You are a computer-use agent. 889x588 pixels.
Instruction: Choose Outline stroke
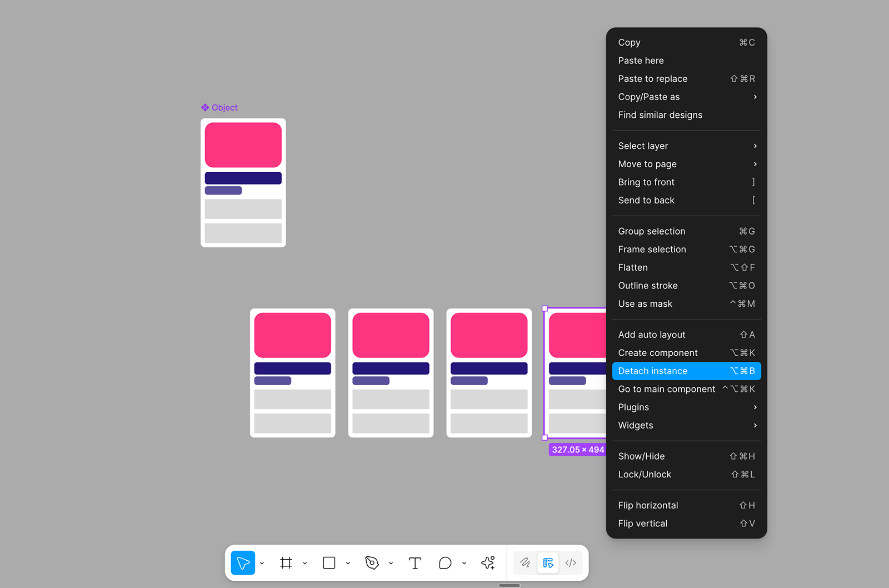[686, 286]
